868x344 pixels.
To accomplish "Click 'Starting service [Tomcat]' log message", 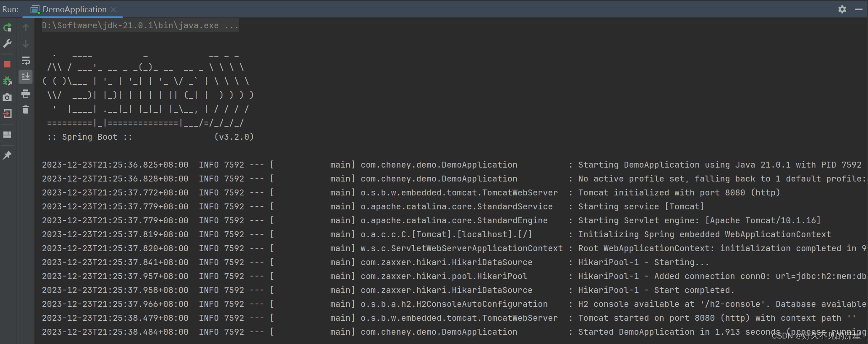I will [x=641, y=206].
